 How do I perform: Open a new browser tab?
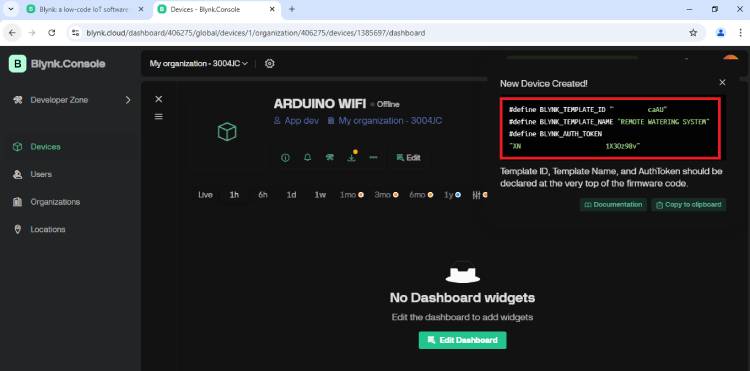292,9
